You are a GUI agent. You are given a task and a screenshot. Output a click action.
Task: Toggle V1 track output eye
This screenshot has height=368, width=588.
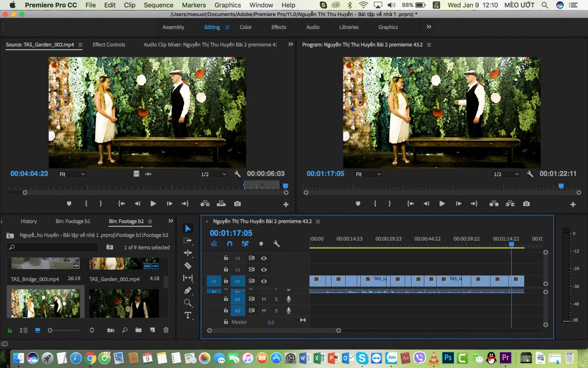(264, 281)
